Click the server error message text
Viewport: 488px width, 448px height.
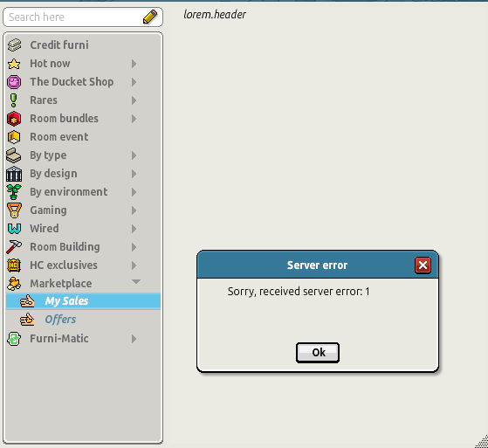[x=299, y=292]
